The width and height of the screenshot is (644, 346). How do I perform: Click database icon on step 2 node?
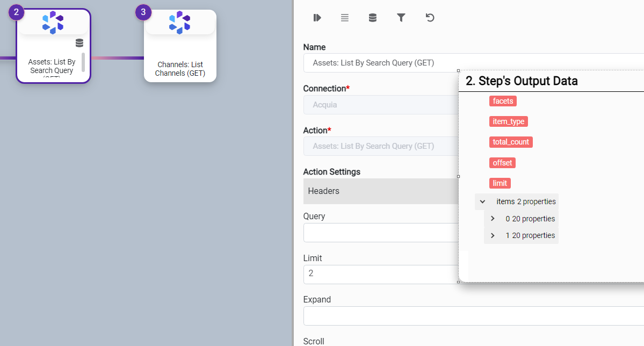pos(79,43)
